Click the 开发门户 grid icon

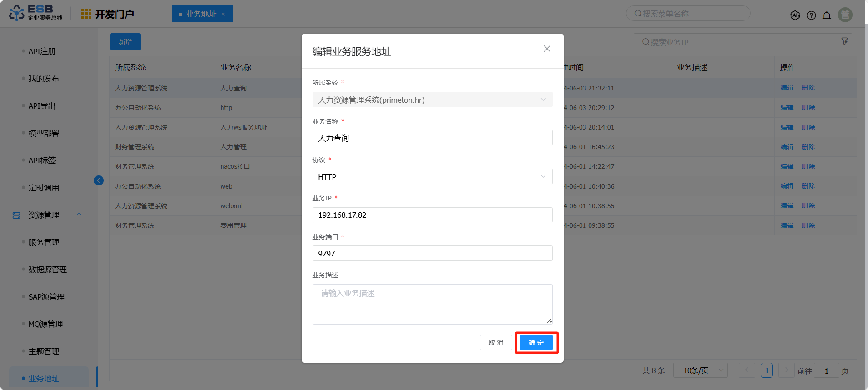point(86,14)
